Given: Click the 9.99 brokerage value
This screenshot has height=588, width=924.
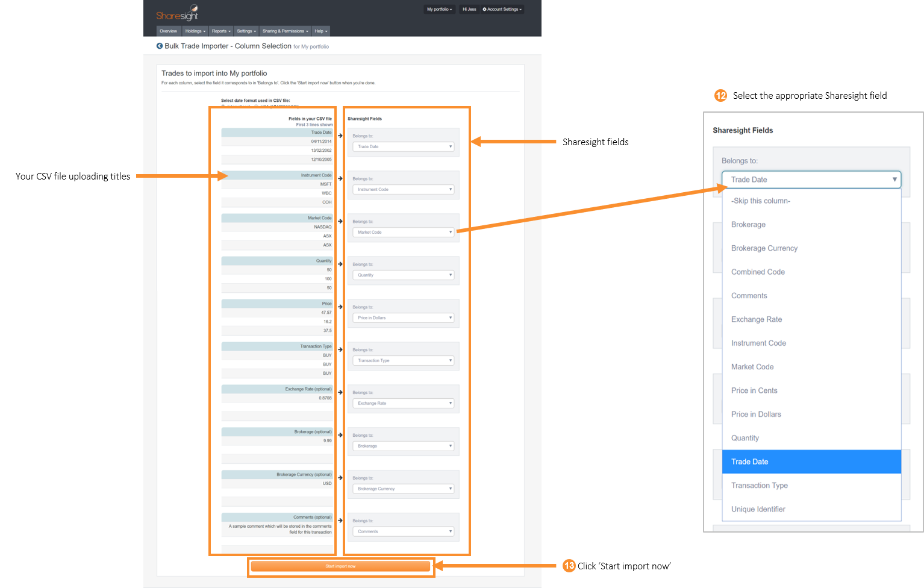Looking at the screenshot, I should 328,441.
